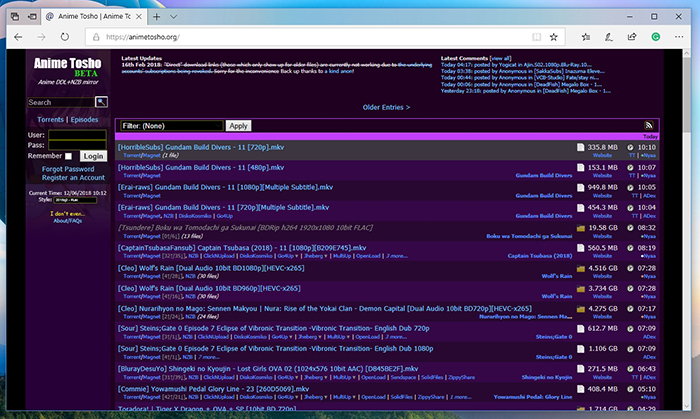
Task: Open a new browser tab
Action: pyautogui.click(x=156, y=17)
